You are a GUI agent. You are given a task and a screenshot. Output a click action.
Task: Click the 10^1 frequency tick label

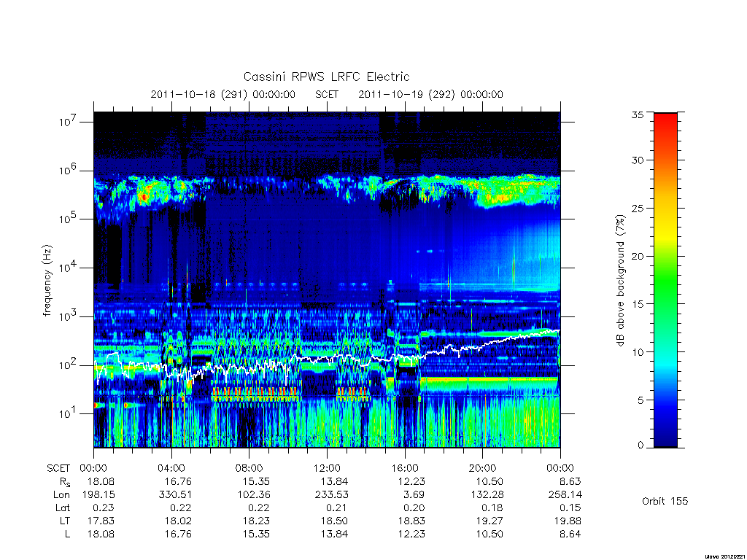[69, 413]
